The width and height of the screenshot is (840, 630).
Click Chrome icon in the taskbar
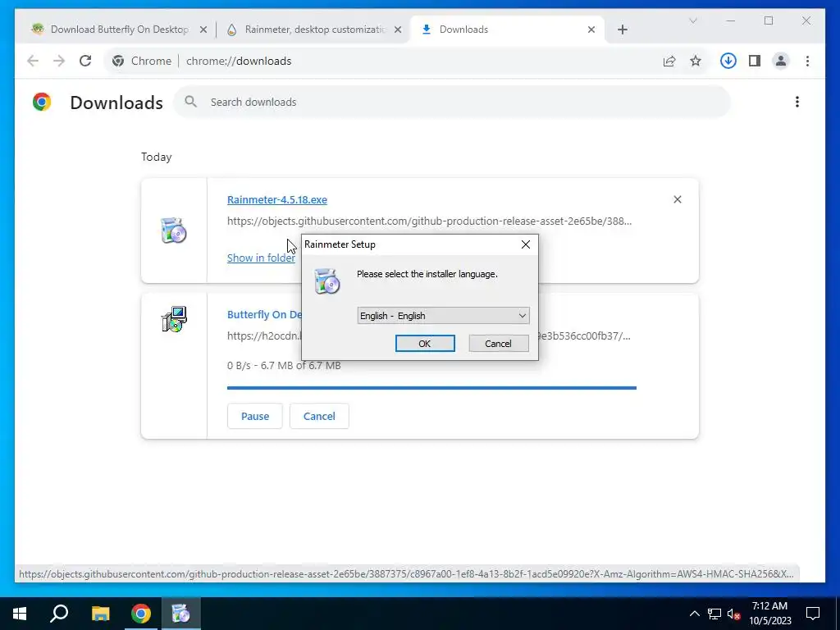(x=141, y=614)
